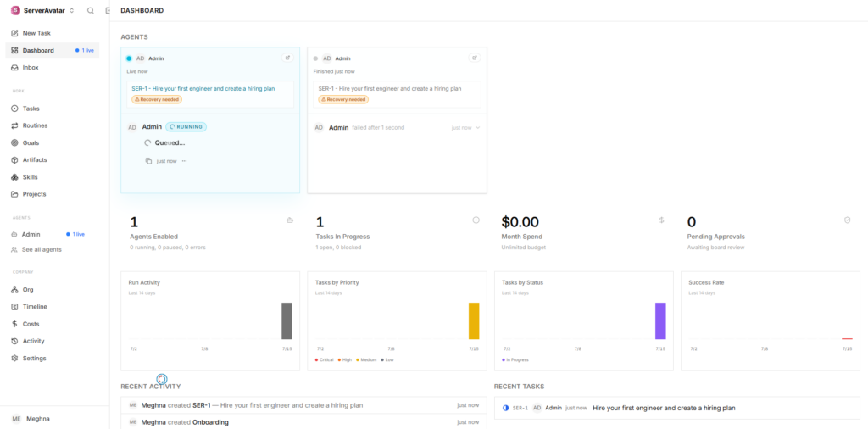
Task: Click the Settings gear icon
Action: (15, 358)
